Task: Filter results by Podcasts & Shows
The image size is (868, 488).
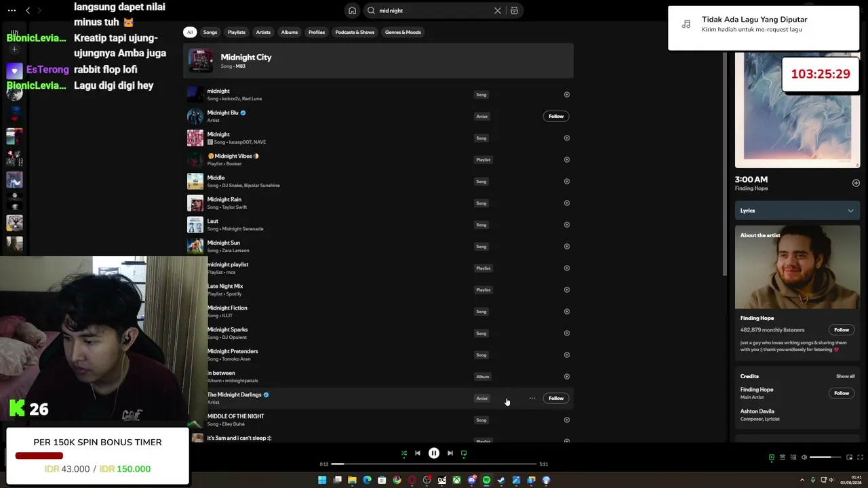Action: click(x=355, y=32)
